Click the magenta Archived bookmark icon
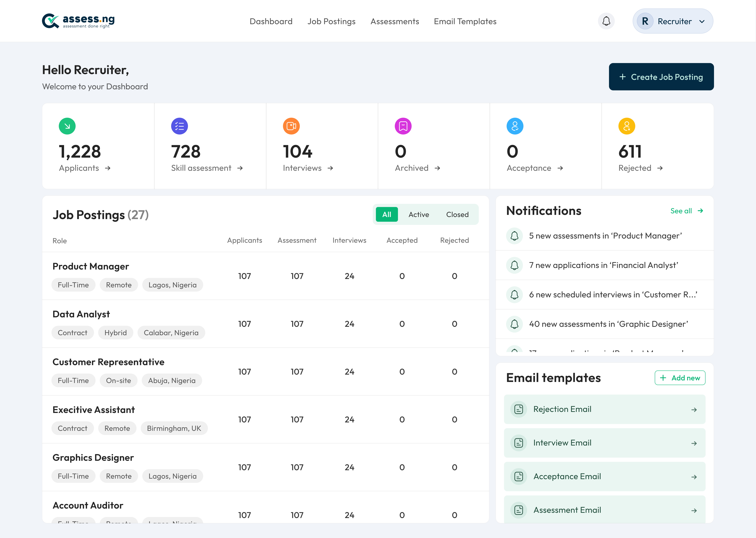 coord(403,126)
